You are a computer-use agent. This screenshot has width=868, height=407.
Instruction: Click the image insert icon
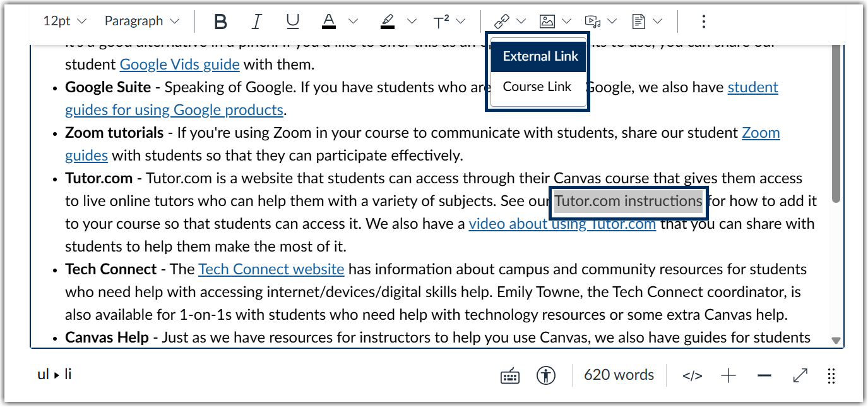coord(547,21)
